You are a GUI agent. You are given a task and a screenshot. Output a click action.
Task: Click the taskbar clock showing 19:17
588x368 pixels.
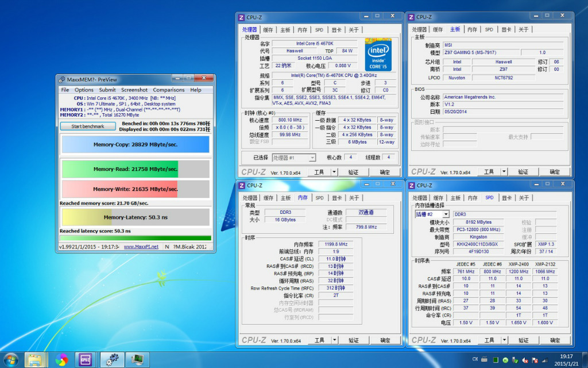tap(567, 359)
